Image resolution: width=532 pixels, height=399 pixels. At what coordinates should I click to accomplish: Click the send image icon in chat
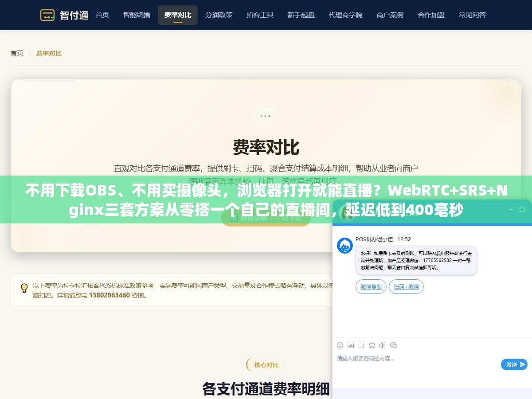(x=351, y=345)
